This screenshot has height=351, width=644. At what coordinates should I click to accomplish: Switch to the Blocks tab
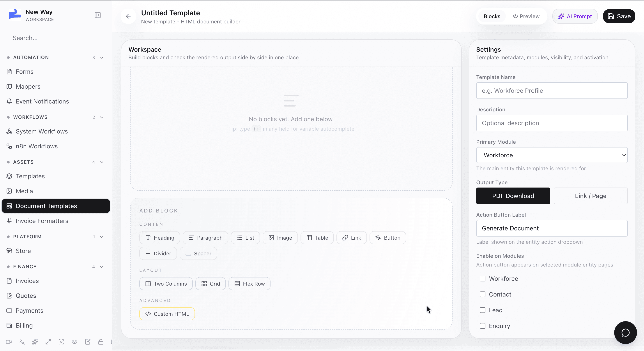click(492, 16)
